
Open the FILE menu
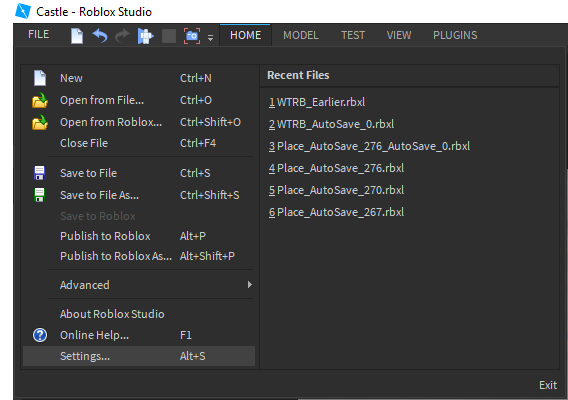[x=38, y=34]
